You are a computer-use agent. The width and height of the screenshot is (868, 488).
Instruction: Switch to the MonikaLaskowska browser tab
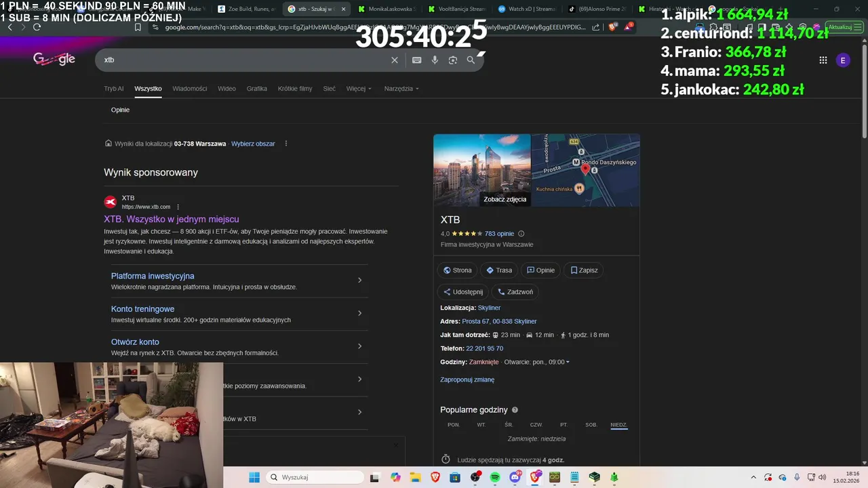[x=387, y=9]
